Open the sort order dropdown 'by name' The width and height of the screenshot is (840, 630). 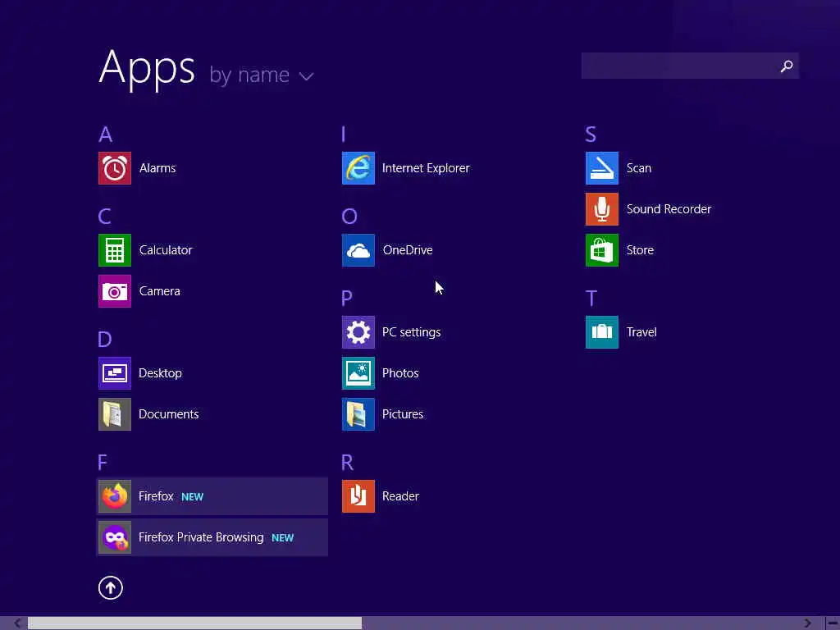point(261,75)
